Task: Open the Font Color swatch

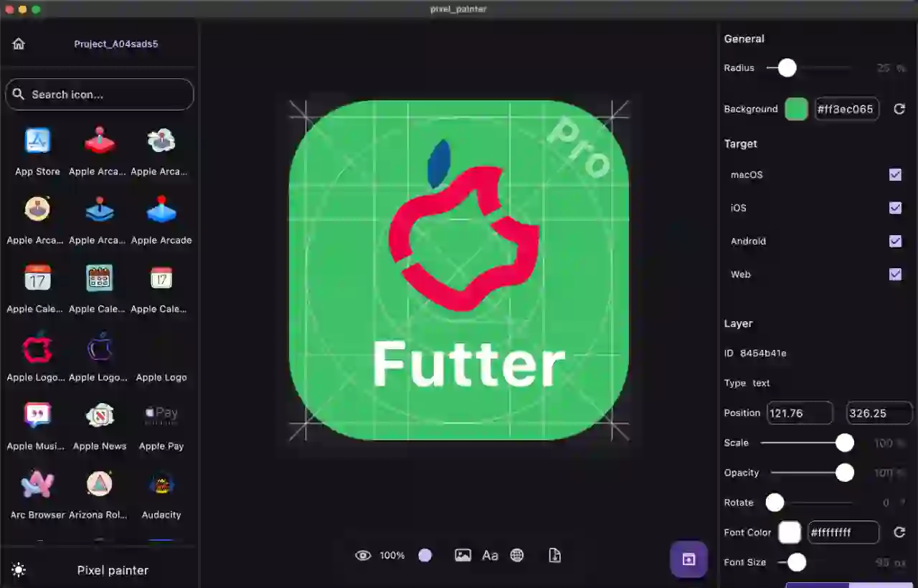Action: coord(789,532)
